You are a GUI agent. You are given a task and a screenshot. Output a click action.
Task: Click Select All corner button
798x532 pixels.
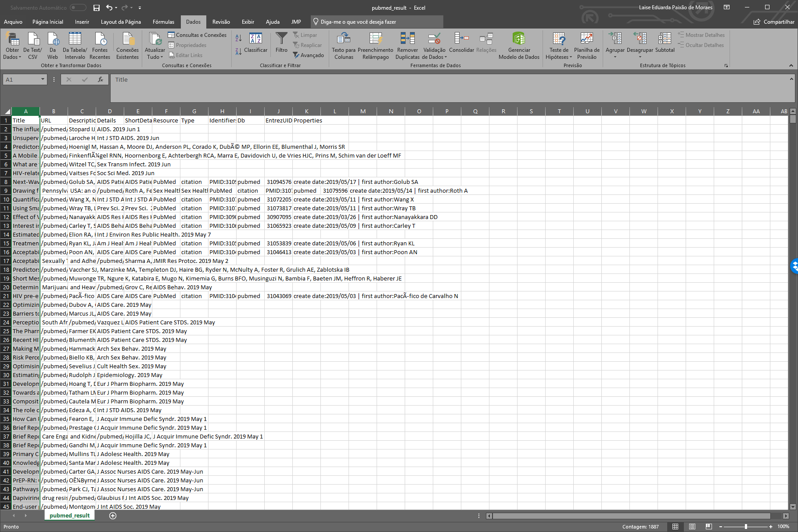(x=6, y=111)
